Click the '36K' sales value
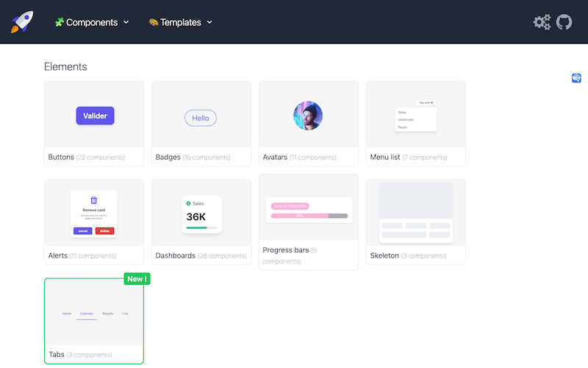 (x=196, y=216)
